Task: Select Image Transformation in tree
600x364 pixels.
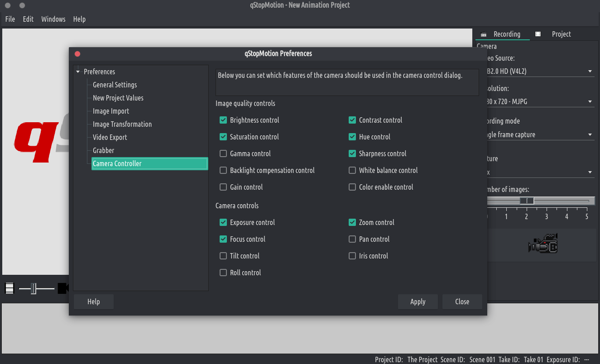Action: tap(122, 124)
